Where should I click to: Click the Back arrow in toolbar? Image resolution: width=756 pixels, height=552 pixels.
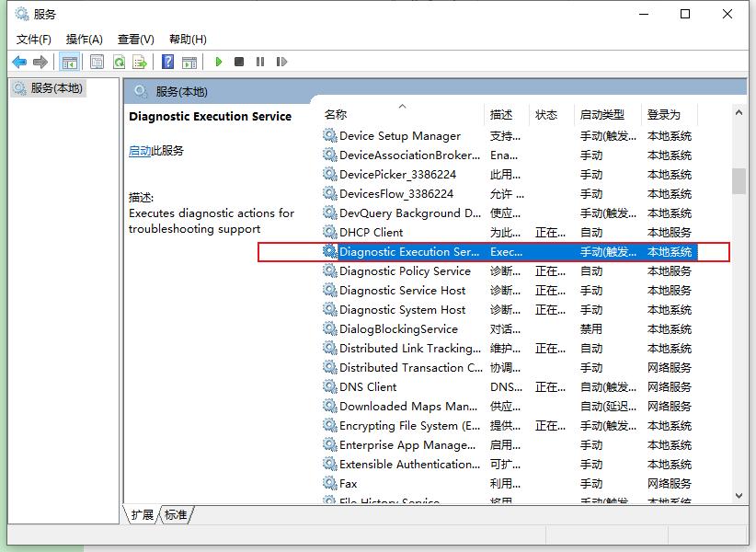tap(19, 62)
